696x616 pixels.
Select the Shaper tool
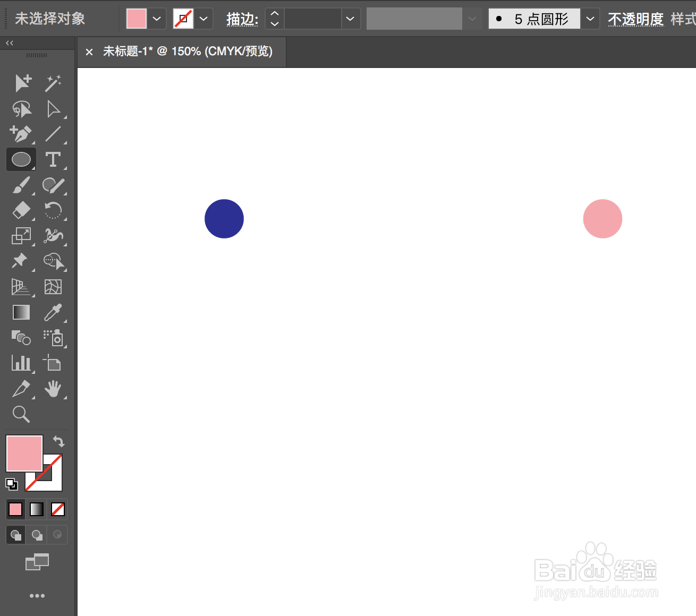53,185
